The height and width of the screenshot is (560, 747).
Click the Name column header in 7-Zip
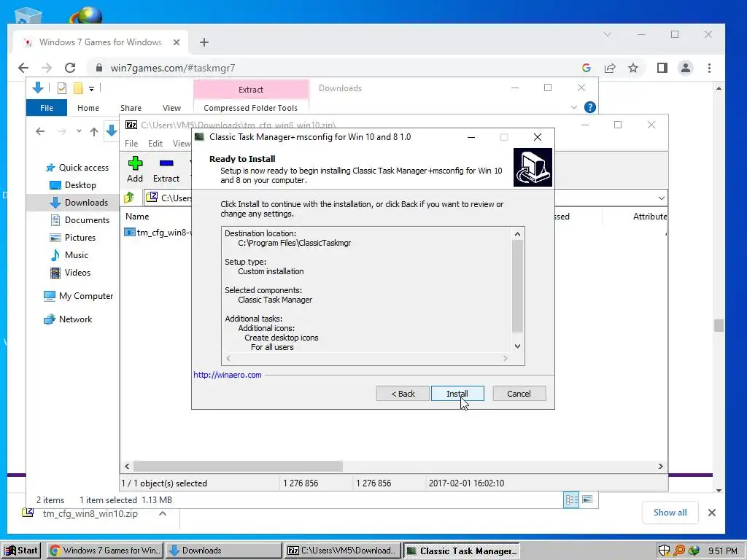click(x=137, y=216)
